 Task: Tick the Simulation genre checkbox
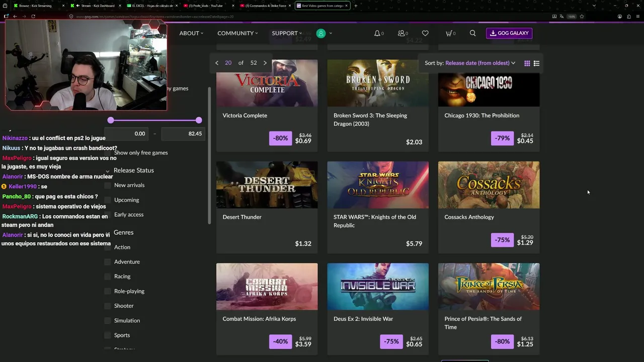point(107,320)
